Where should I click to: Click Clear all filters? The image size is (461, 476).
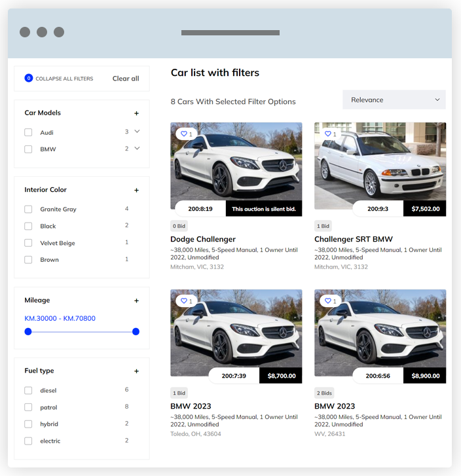(126, 79)
